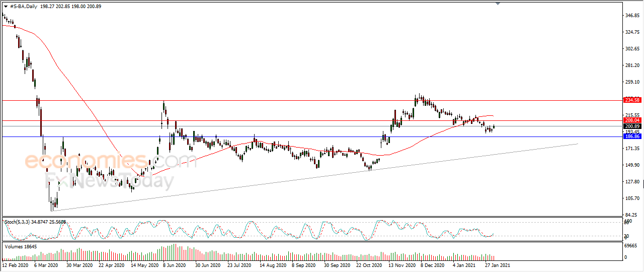Click the 171.35 price axis label

pyautogui.click(x=632, y=149)
